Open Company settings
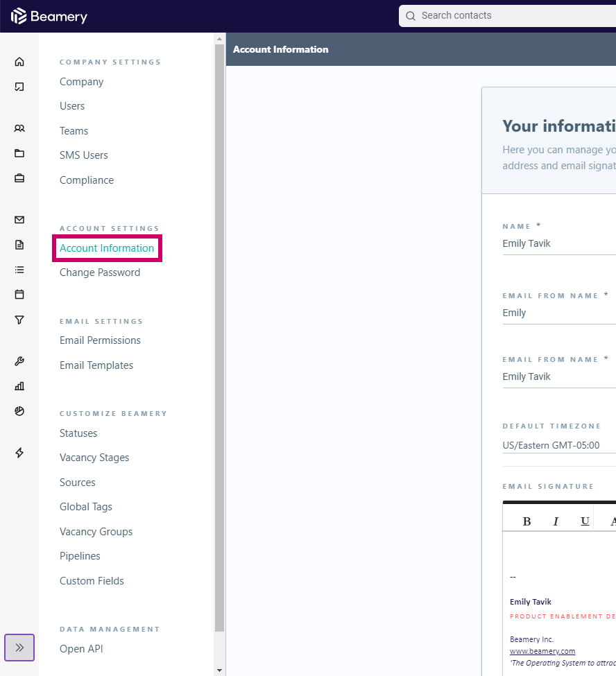This screenshot has width=616, height=676. point(82,82)
